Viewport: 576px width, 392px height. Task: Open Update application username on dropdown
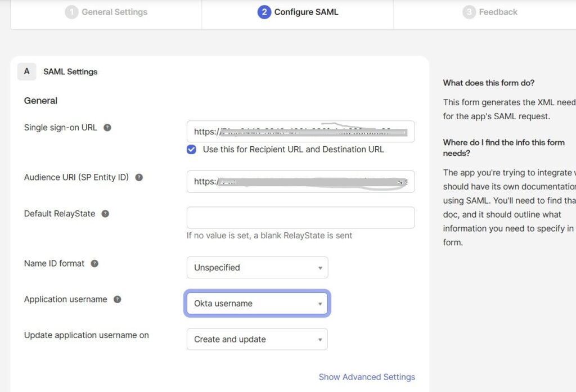click(x=257, y=340)
